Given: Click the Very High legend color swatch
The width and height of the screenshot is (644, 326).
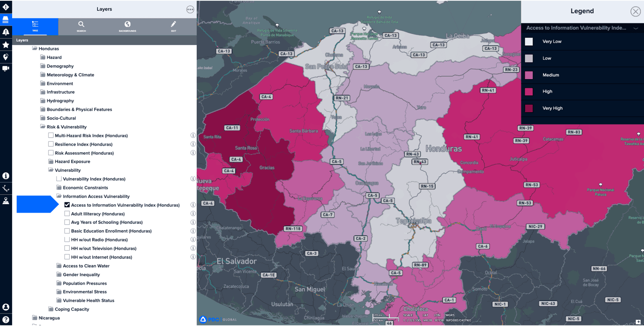Looking at the screenshot, I should click(x=529, y=108).
